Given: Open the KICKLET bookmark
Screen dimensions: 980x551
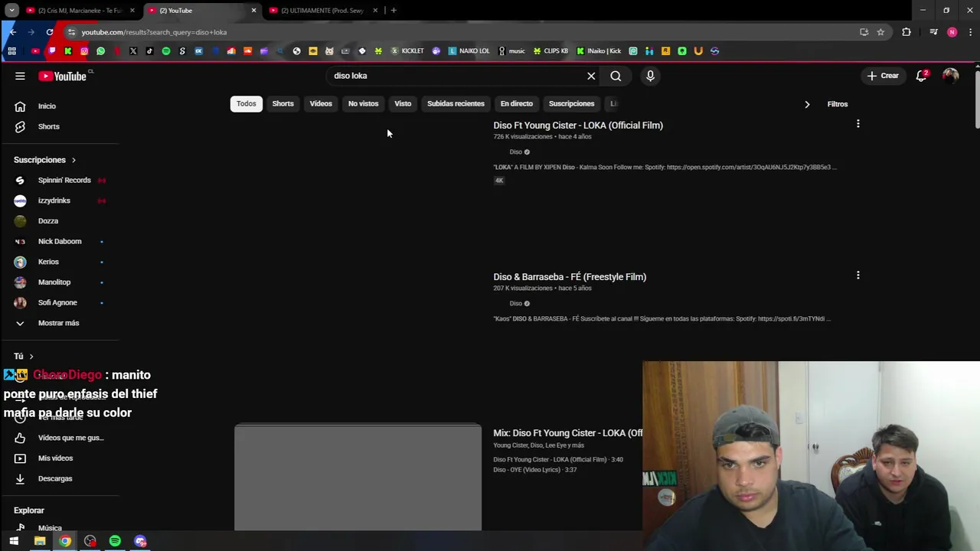Looking at the screenshot, I should pyautogui.click(x=407, y=51).
